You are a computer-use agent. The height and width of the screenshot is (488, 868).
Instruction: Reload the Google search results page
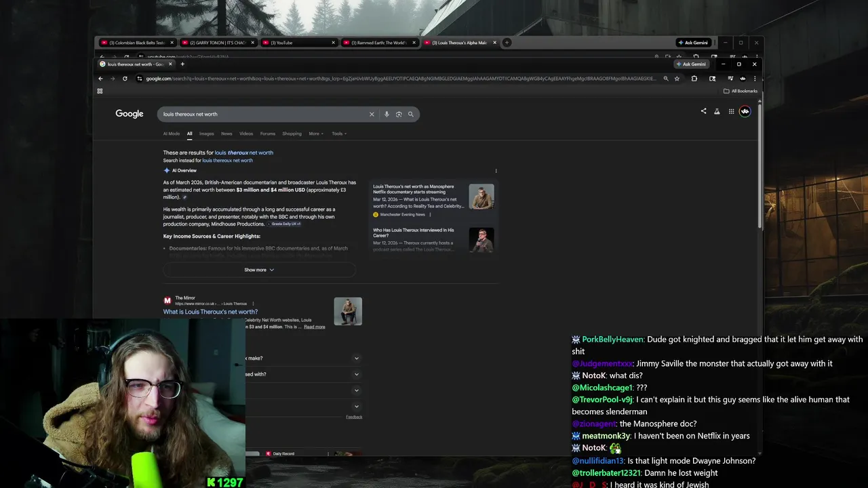[x=125, y=79]
